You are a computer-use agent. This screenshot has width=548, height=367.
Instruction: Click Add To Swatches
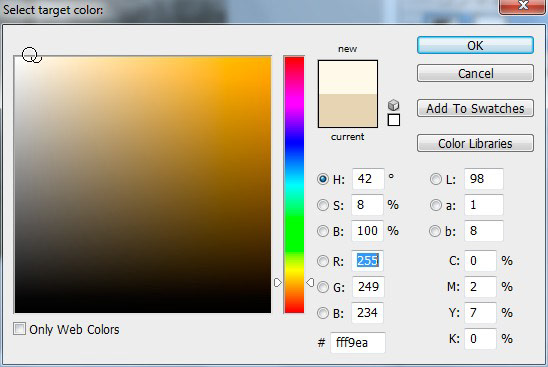tap(475, 108)
